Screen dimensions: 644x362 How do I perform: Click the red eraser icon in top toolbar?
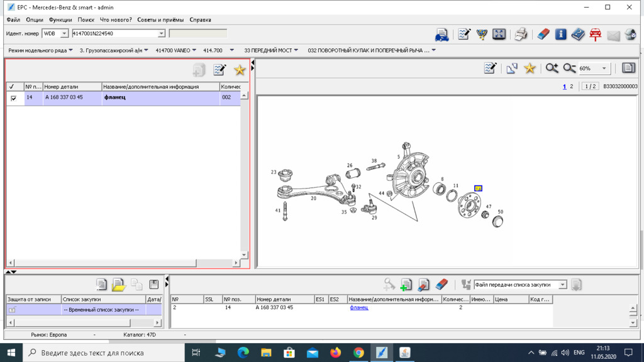[543, 35]
